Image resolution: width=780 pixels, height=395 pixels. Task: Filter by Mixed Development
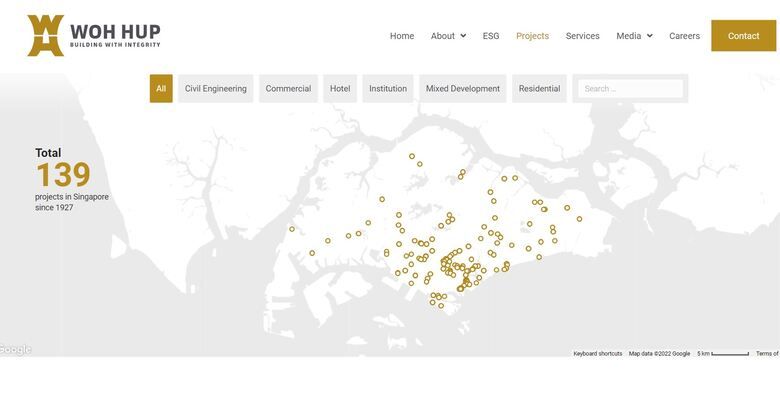463,89
